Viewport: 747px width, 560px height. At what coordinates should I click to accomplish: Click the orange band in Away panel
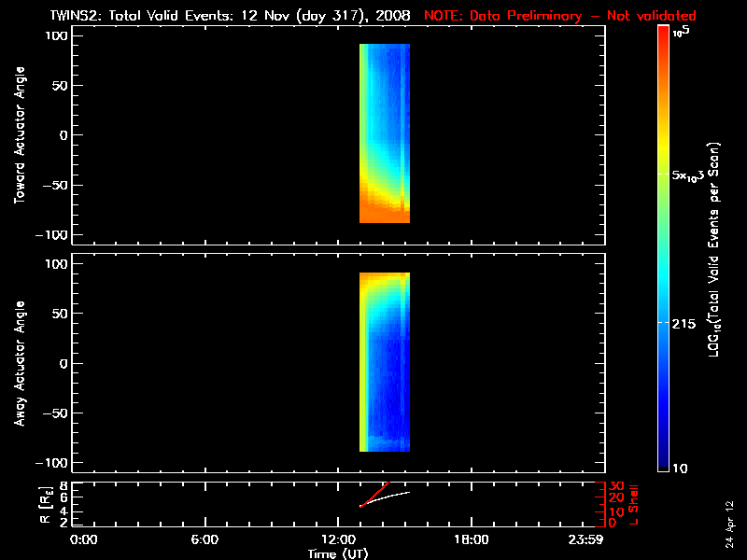384,278
